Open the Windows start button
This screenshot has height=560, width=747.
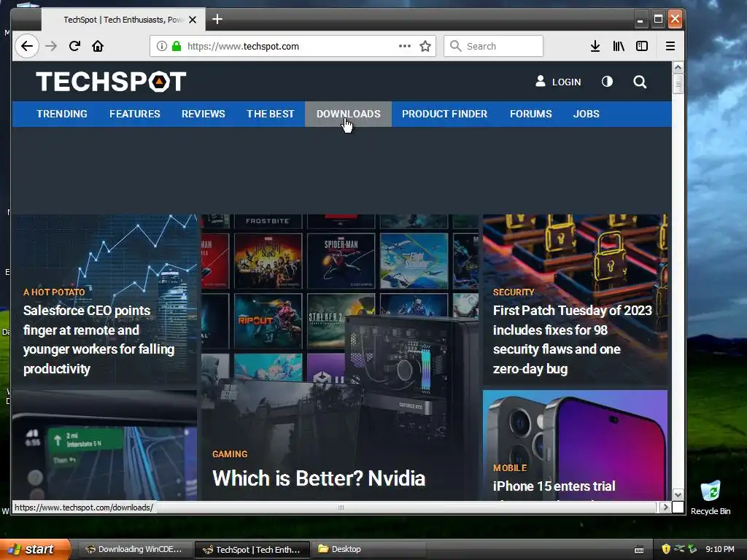tap(35, 549)
